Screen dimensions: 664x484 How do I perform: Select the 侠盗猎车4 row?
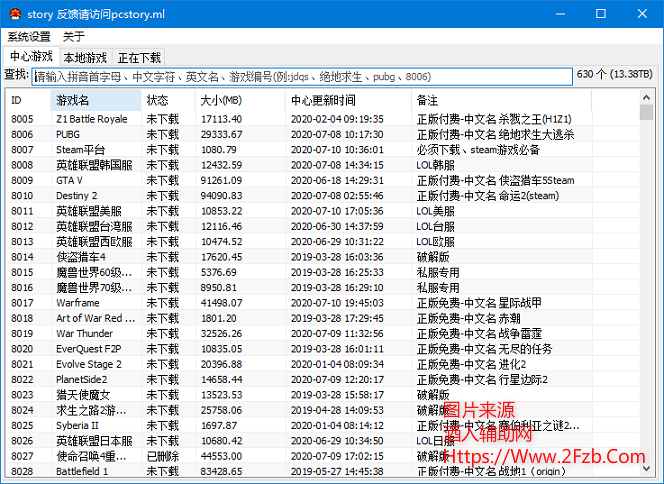click(x=323, y=257)
